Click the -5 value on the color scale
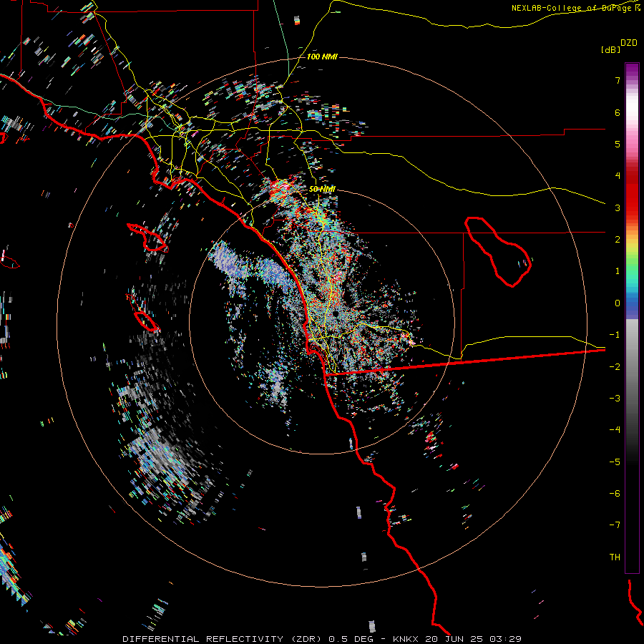This screenshot has width=644, height=644. coord(615,462)
